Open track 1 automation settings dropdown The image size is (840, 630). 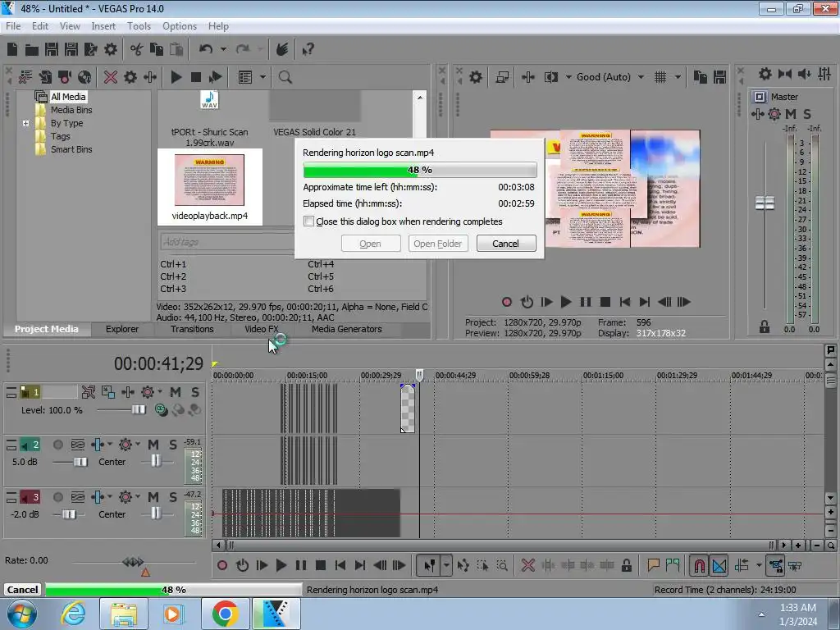(160, 392)
